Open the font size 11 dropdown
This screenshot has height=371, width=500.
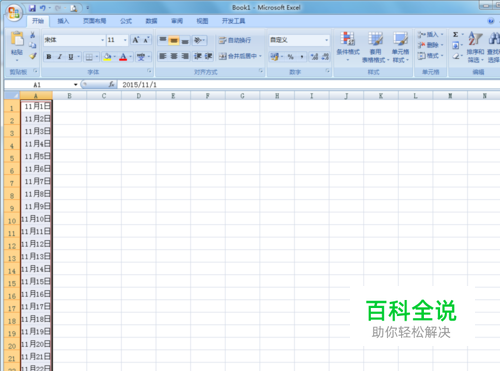[125, 40]
